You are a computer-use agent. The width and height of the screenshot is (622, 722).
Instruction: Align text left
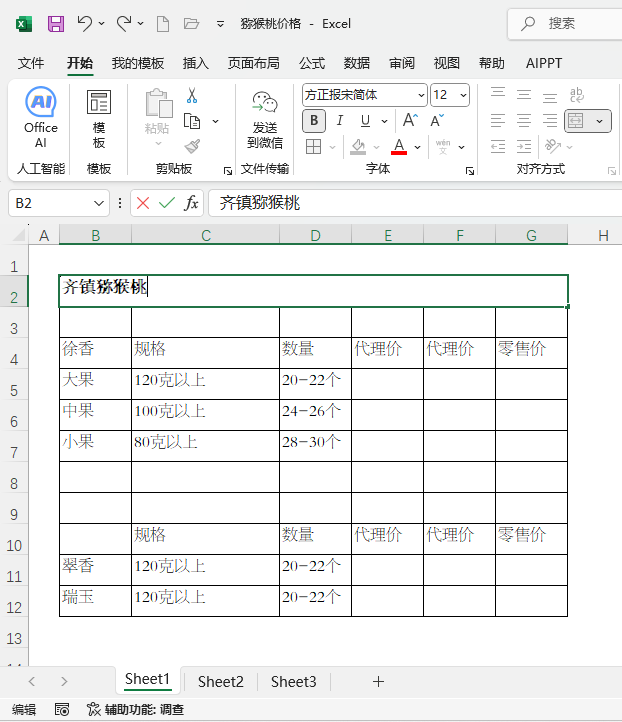(x=498, y=121)
